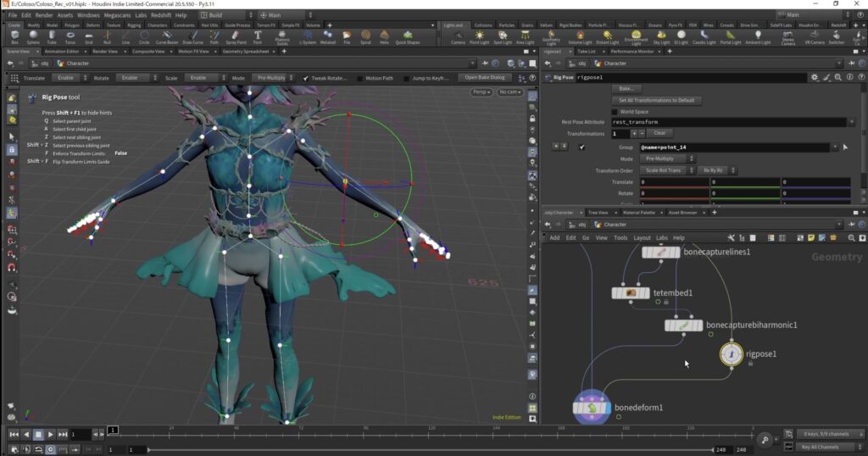Select the rigpose1 node in network

732,353
